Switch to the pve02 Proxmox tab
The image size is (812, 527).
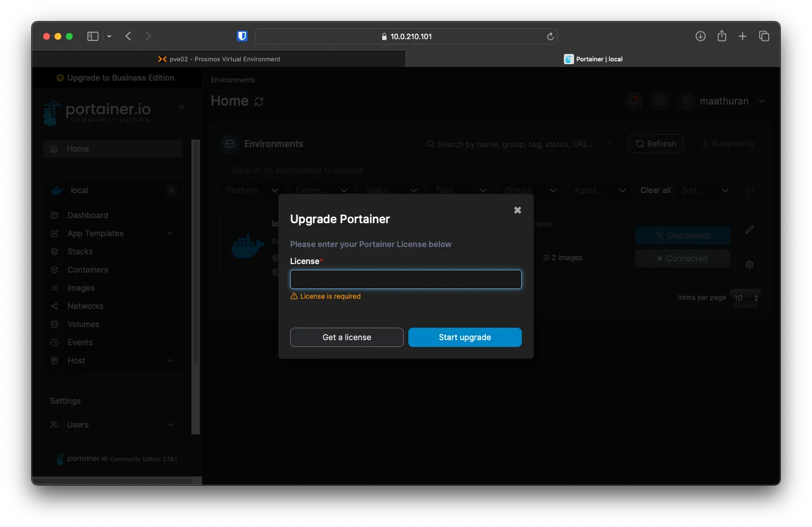pyautogui.click(x=219, y=59)
